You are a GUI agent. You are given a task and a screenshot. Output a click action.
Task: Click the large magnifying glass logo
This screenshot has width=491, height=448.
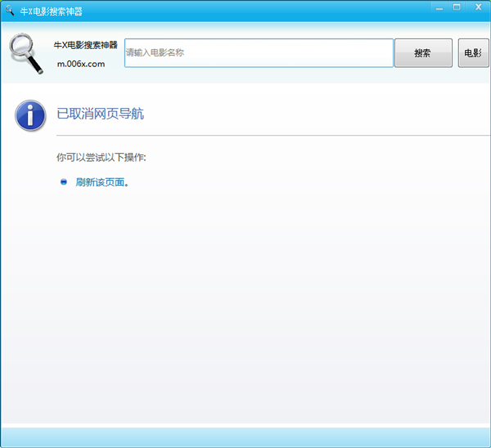pos(26,53)
